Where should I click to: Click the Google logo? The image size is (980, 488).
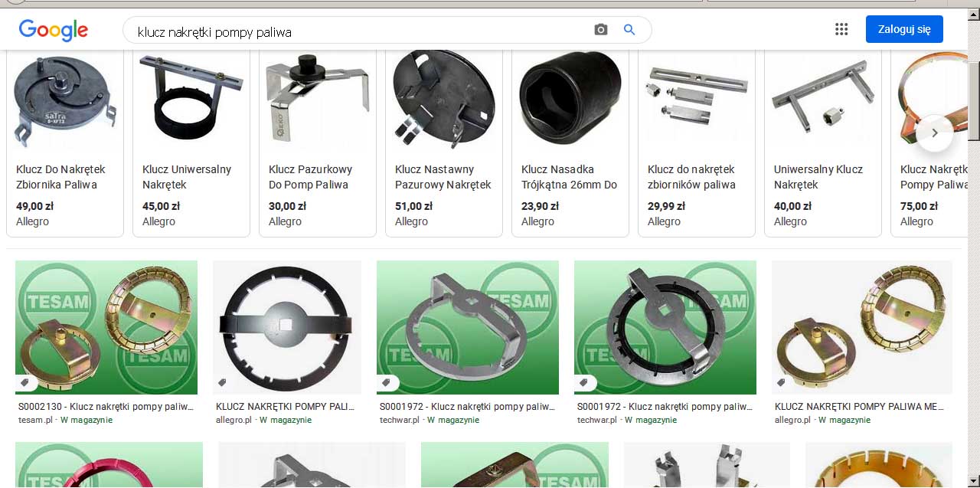pos(53,30)
